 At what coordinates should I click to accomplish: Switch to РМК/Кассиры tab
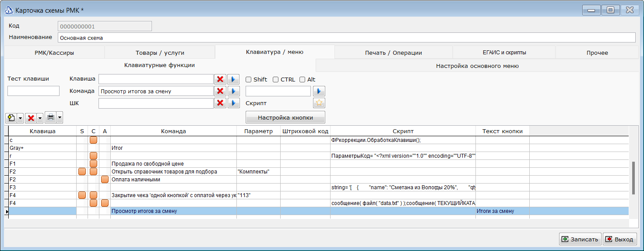[x=54, y=53]
